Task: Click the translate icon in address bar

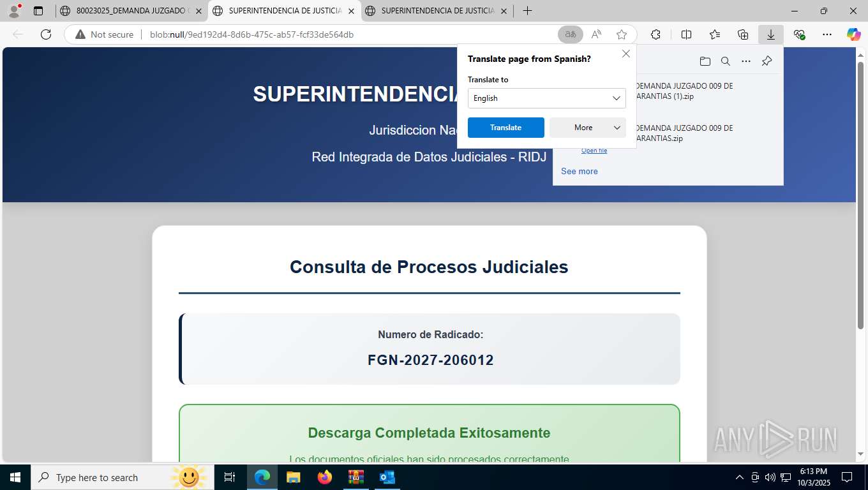Action: tap(571, 34)
